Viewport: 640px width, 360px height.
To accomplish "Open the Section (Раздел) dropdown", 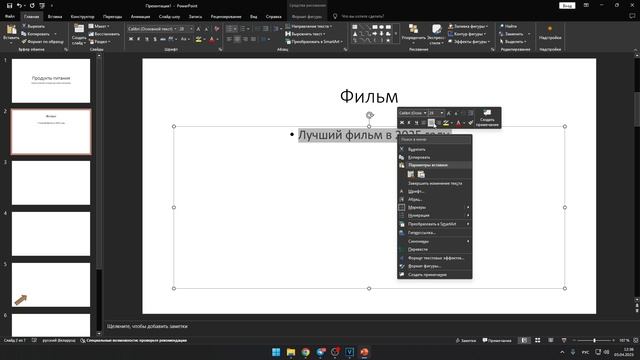I will [100, 42].
